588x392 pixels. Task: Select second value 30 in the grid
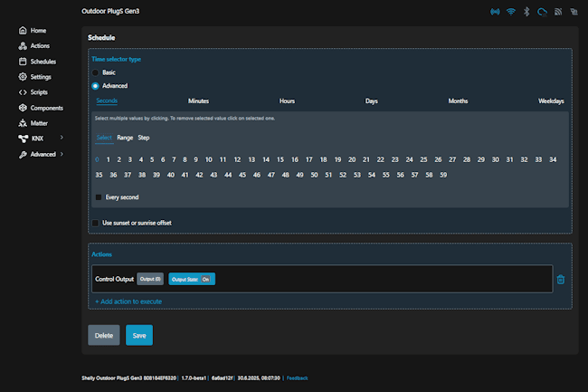pyautogui.click(x=496, y=159)
